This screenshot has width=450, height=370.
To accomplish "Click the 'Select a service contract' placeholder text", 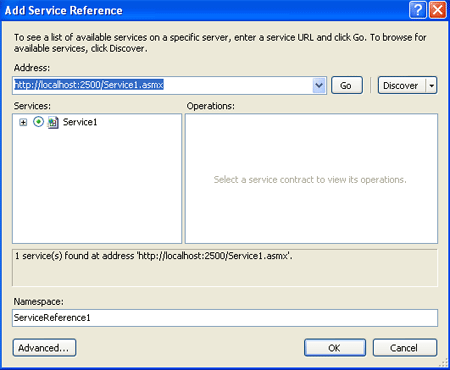I will pos(310,180).
